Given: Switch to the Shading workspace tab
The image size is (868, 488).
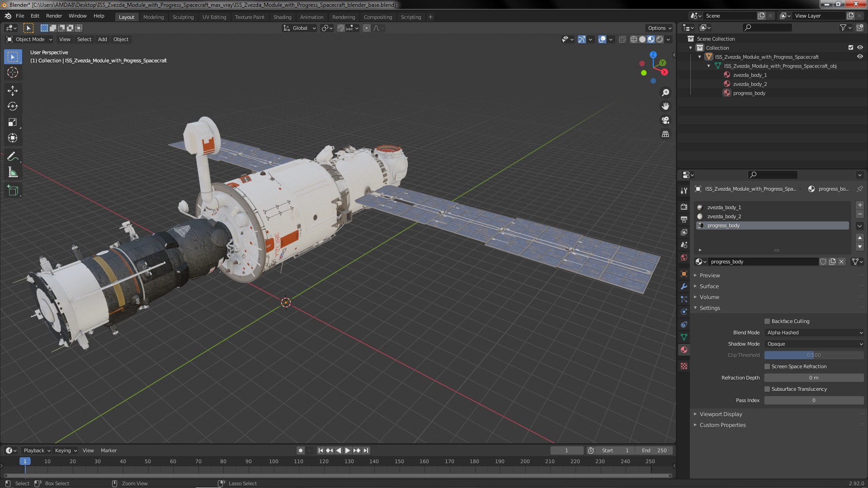Looking at the screenshot, I should click(282, 17).
